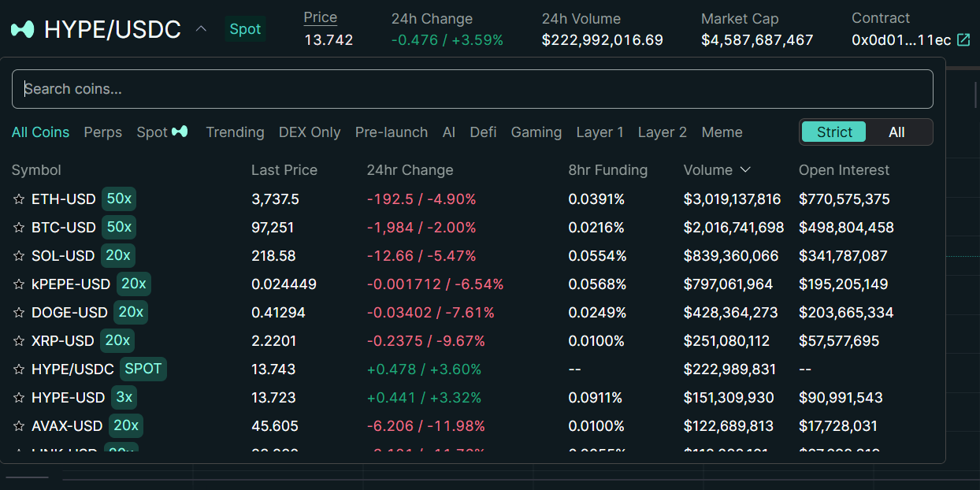Image resolution: width=980 pixels, height=490 pixels.
Task: Switch to the Perps category
Action: tap(103, 132)
